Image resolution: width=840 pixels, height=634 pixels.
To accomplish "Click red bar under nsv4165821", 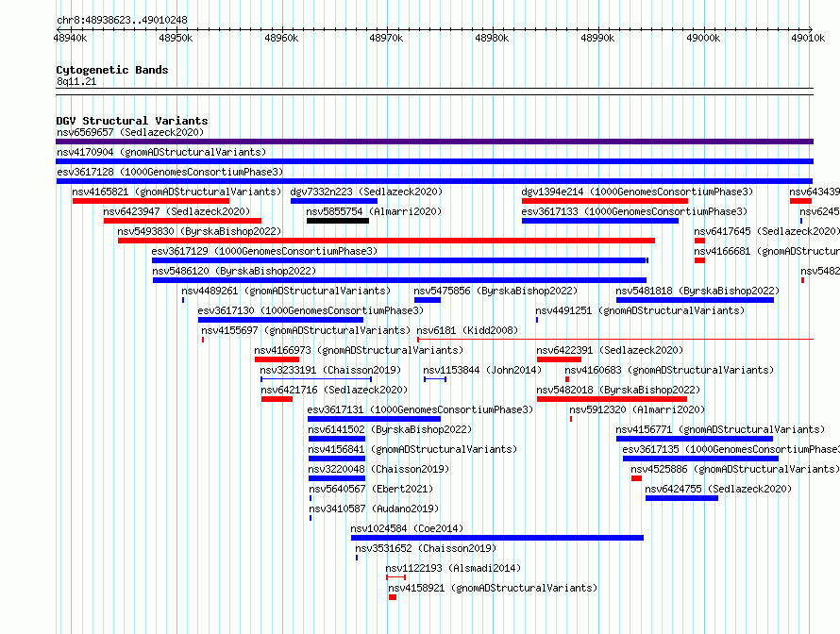I will coord(151,201).
